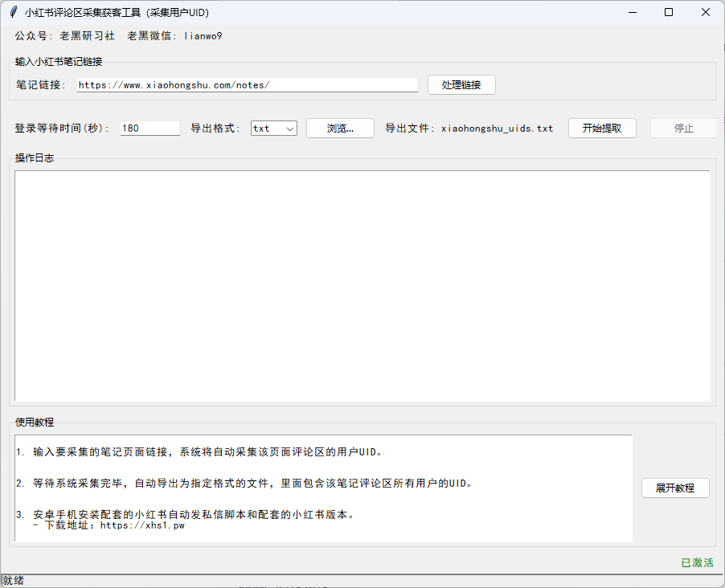Click the 处理链接 button
The image size is (725, 588).
461,84
